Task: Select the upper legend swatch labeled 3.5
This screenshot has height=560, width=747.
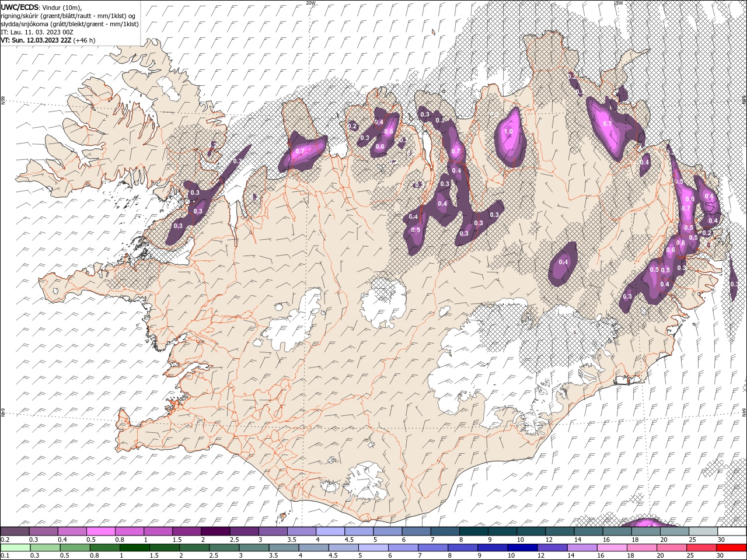Action: (301, 531)
